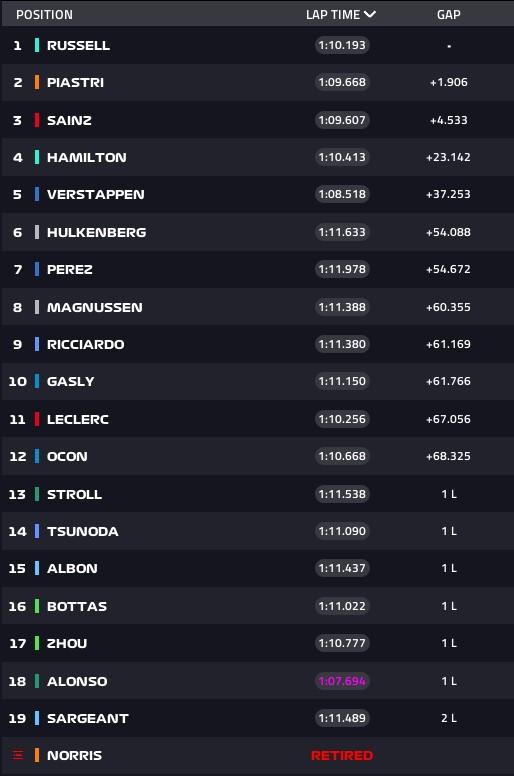514x776 pixels.
Task: Select the POSITION column header
Action: click(45, 14)
